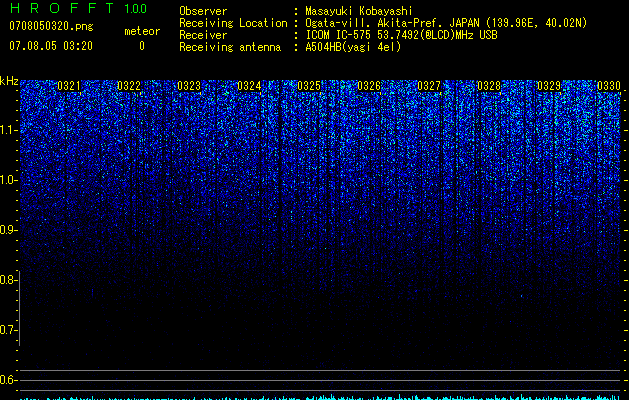Select observer name Masayuki Kobayashi
The width and height of the screenshot is (629, 400).
click(359, 11)
